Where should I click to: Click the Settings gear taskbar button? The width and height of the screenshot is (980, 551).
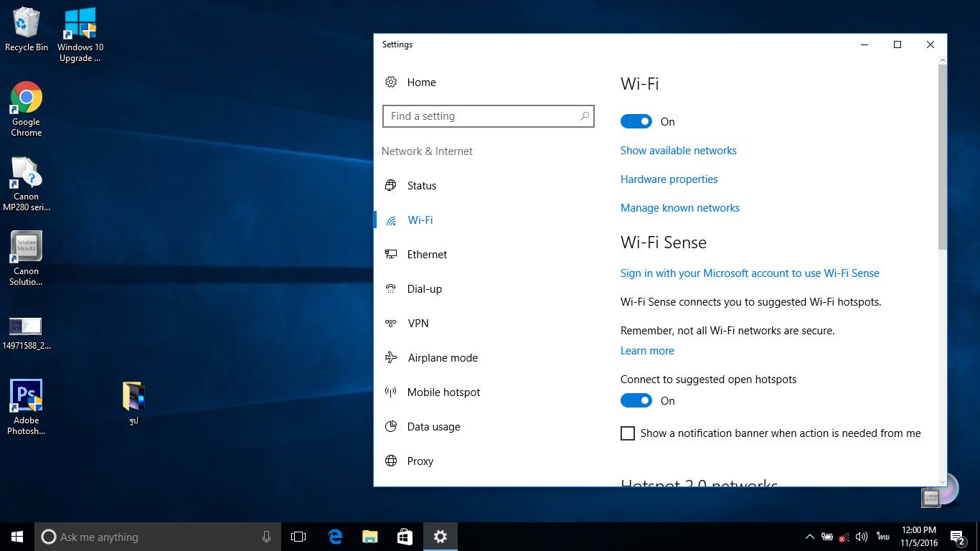coord(440,537)
